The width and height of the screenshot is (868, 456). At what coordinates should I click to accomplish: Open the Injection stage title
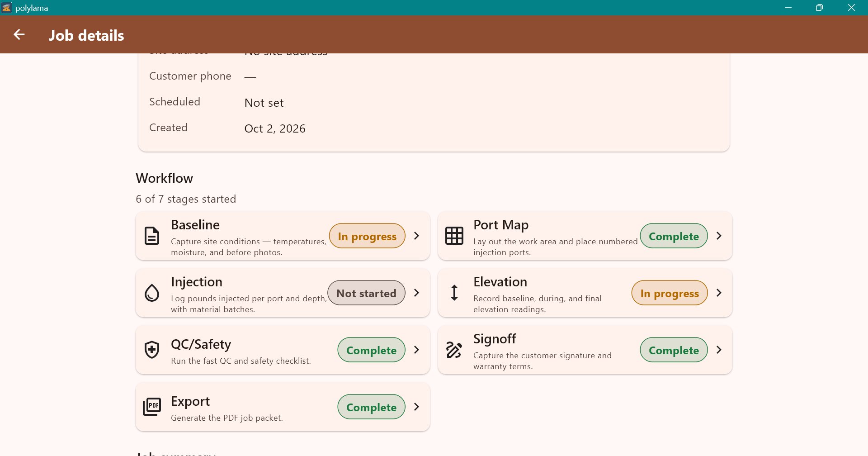197,282
